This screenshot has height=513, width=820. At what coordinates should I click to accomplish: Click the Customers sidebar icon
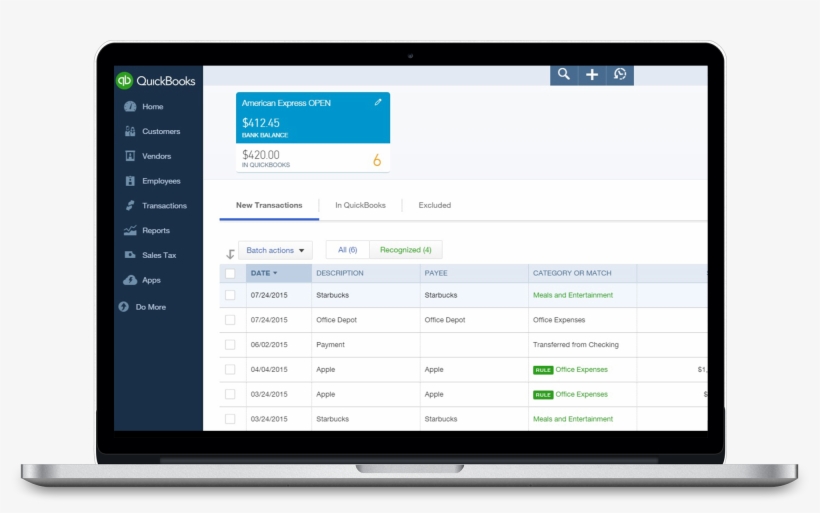click(130, 131)
